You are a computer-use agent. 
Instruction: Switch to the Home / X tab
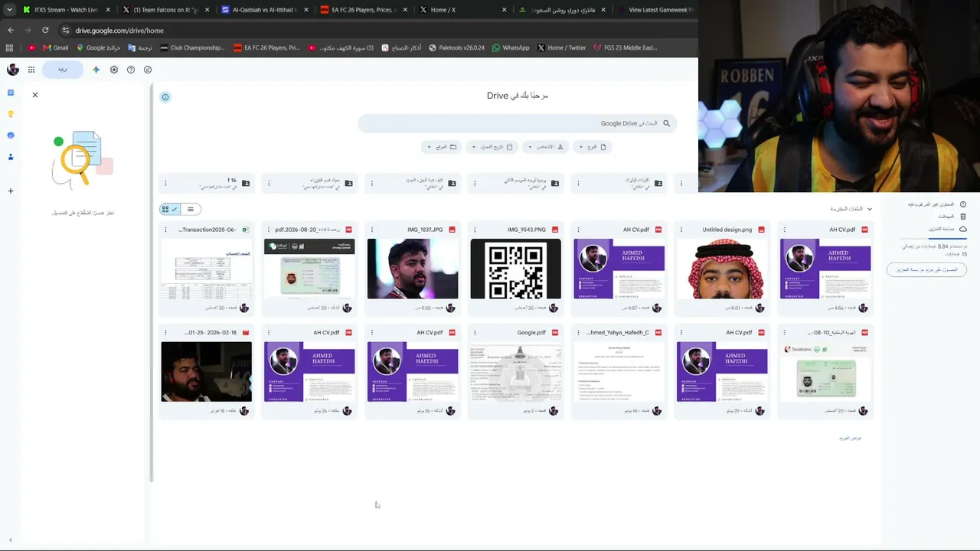point(462,10)
